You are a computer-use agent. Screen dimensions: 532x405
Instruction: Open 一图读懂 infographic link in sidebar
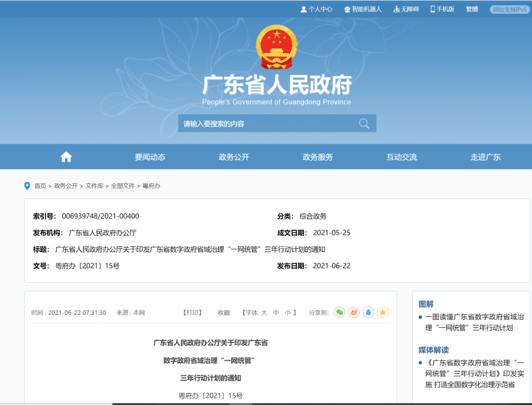tap(471, 322)
